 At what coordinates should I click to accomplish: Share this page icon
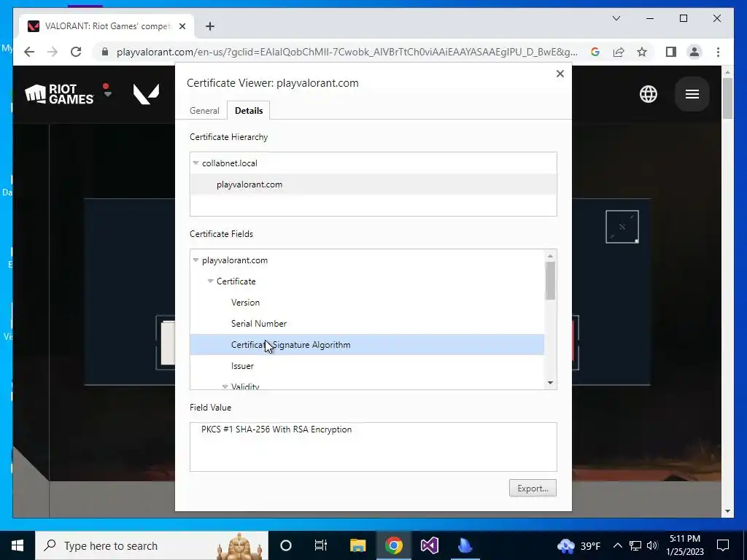(619, 52)
